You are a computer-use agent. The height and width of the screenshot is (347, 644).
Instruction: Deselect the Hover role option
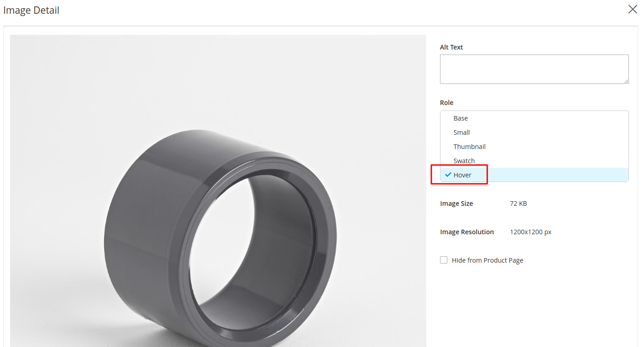[x=462, y=175]
